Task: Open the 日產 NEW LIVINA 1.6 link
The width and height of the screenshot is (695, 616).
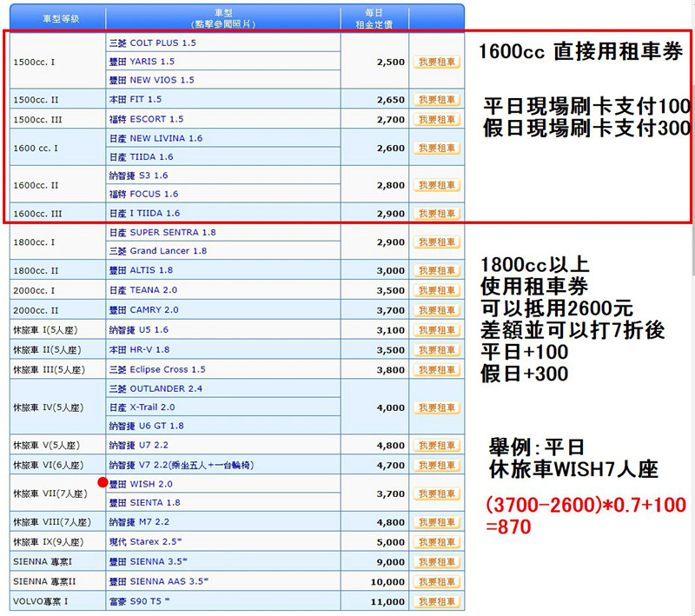Action: tap(156, 138)
